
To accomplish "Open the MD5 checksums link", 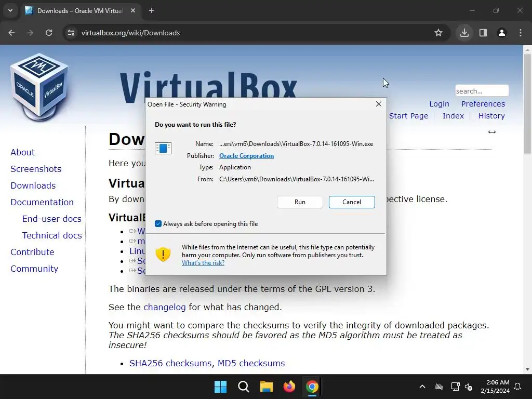I will coord(251,363).
